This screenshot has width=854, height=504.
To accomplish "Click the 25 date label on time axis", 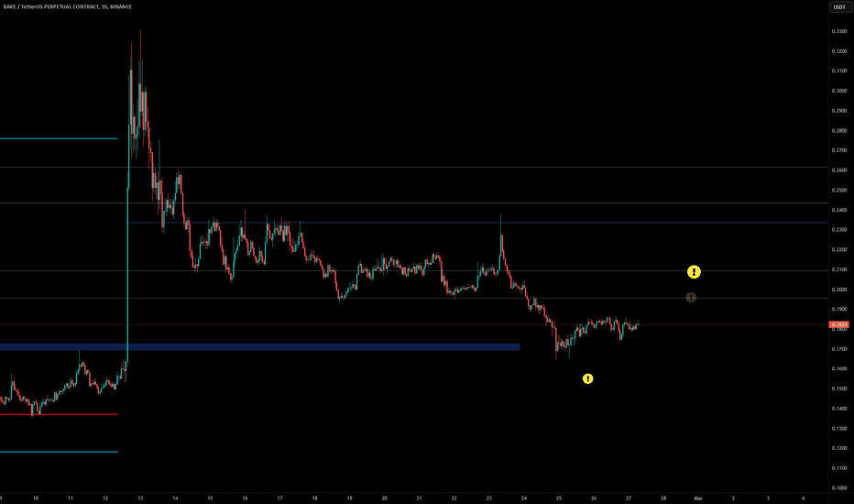I will 559,498.
